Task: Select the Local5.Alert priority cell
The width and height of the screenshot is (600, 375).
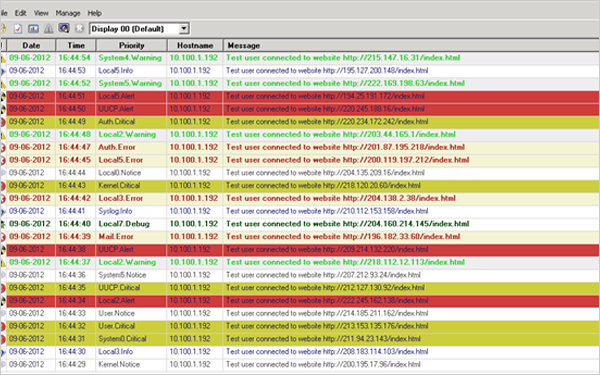Action: pyautogui.click(x=131, y=96)
